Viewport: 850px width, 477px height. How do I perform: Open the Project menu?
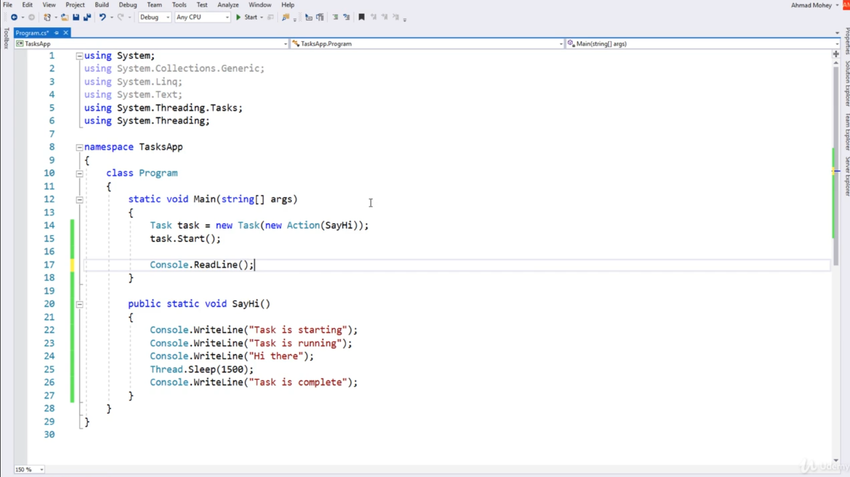75,5
